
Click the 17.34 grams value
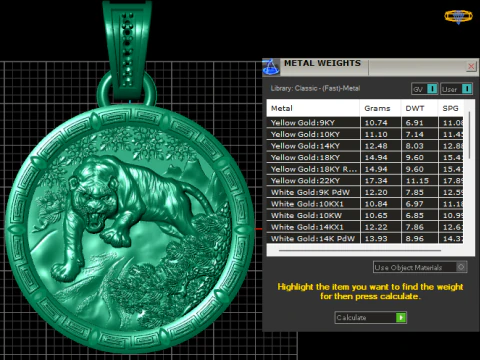376,181
